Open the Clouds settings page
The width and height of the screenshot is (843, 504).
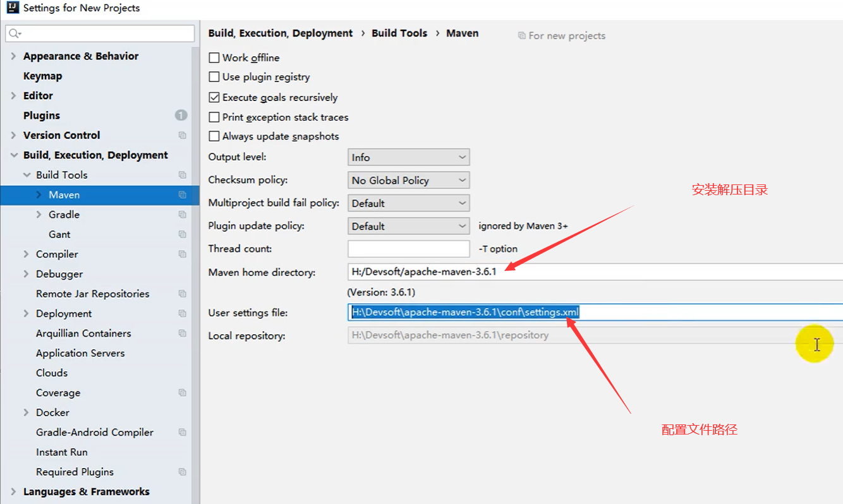click(52, 373)
